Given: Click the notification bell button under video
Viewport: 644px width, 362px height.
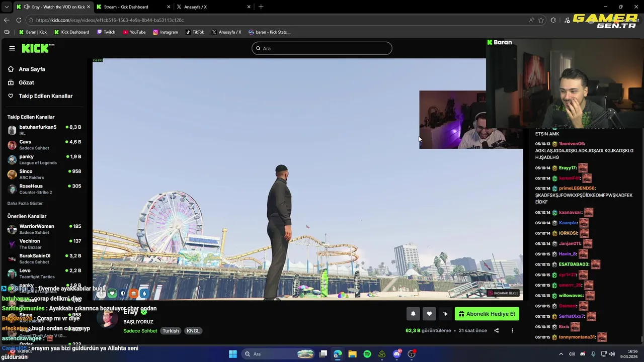Looking at the screenshot, I should (413, 314).
